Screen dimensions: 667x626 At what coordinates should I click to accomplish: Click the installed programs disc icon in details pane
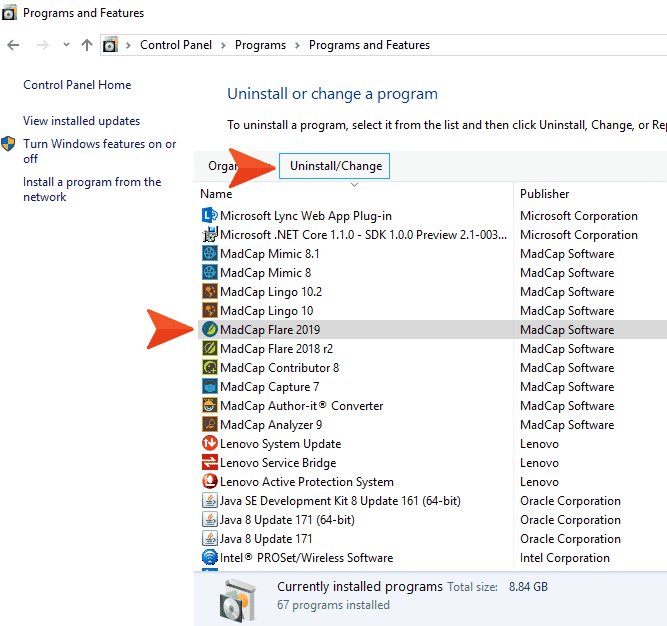(x=239, y=600)
